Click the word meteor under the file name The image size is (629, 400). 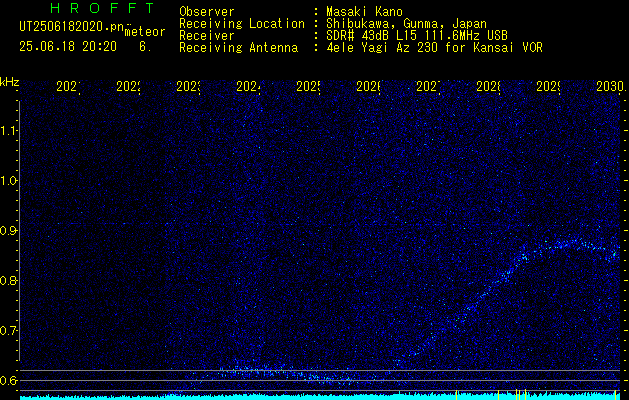[x=145, y=32]
